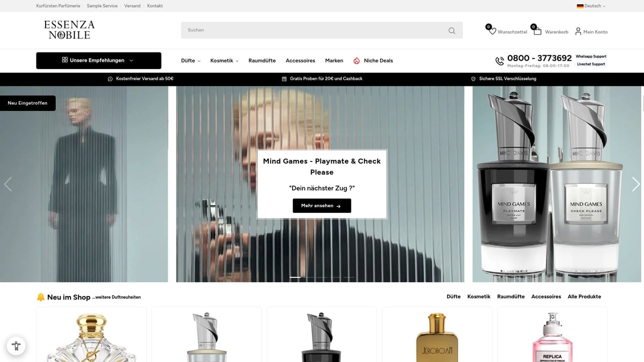644x362 pixels.
Task: Expand the Düfte navigation menu
Action: pyautogui.click(x=191, y=61)
